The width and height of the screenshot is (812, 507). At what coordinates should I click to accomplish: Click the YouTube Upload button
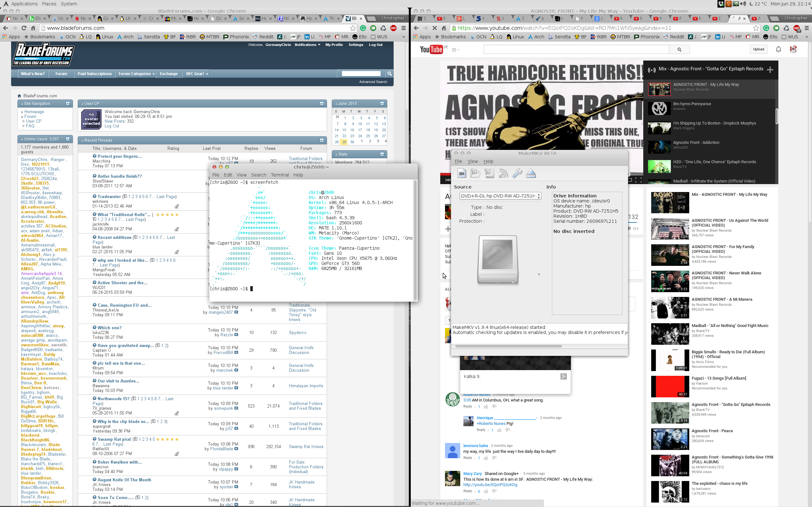click(758, 49)
